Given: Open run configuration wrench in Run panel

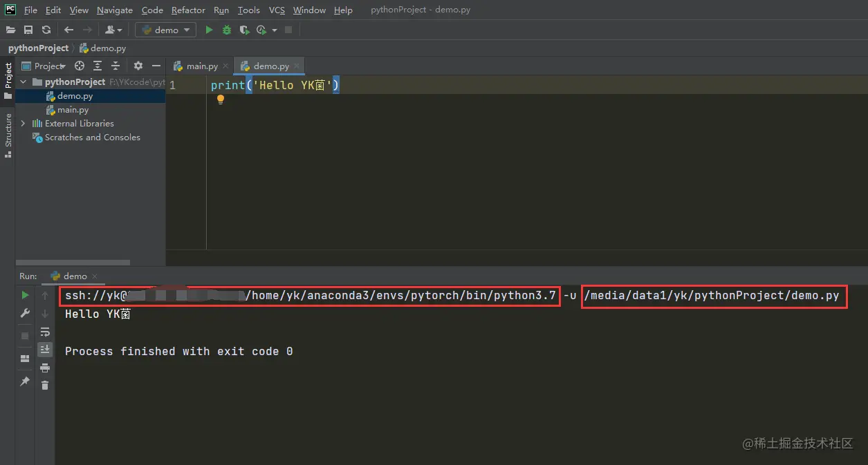Looking at the screenshot, I should point(26,313).
